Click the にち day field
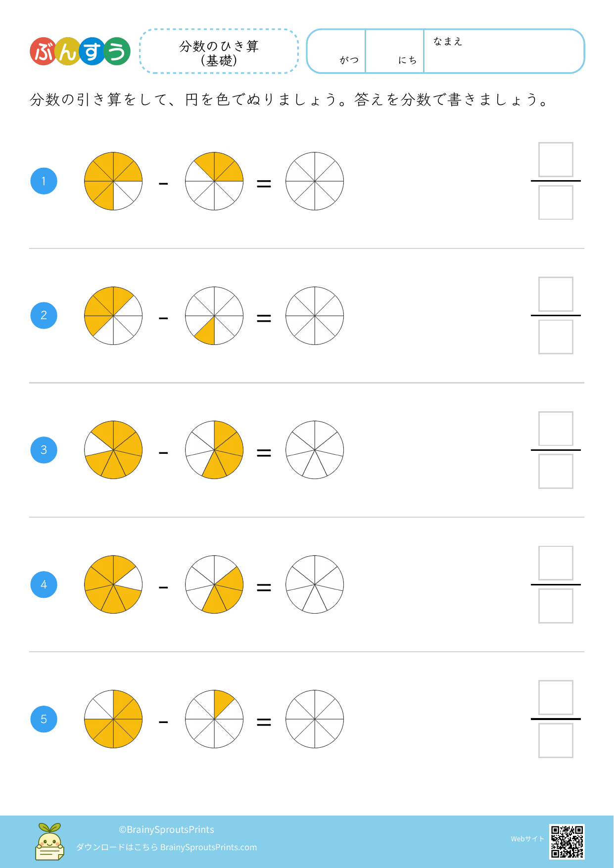614x868 pixels. (395, 51)
